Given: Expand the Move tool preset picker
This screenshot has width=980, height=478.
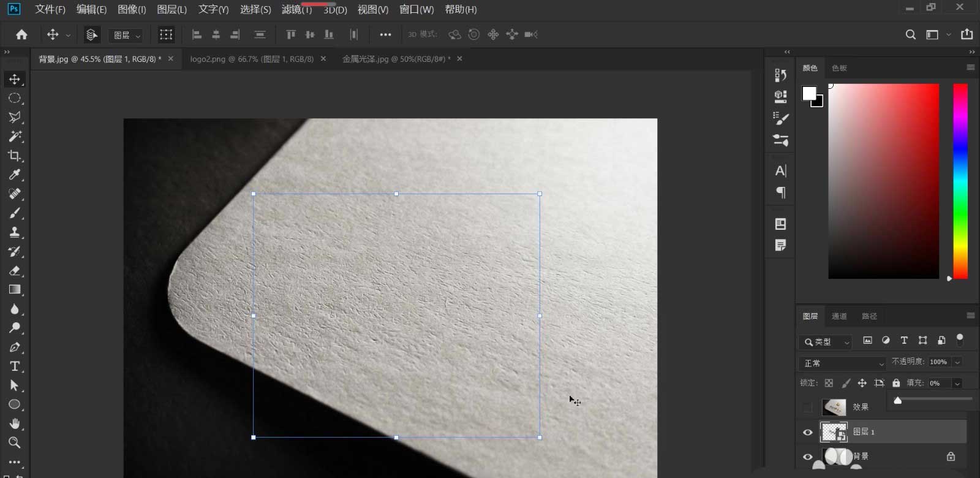Looking at the screenshot, I should (68, 36).
